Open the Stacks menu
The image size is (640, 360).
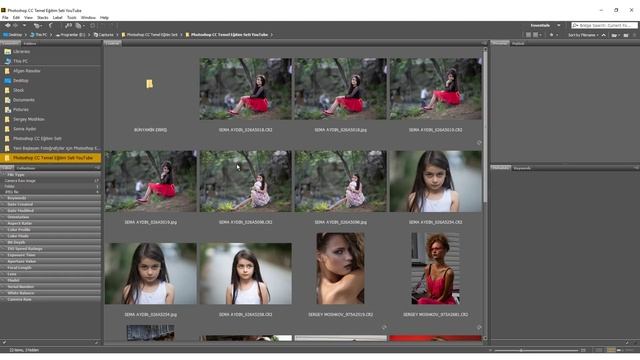(x=42, y=18)
